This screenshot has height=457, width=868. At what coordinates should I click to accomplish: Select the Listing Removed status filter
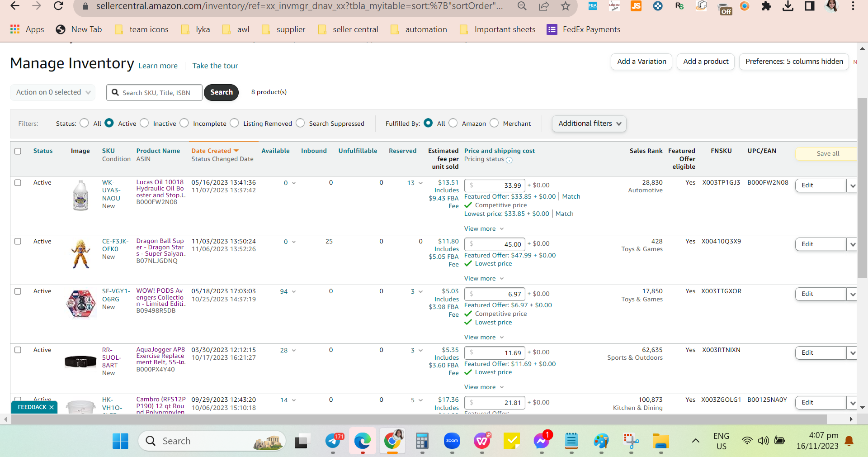pos(234,123)
